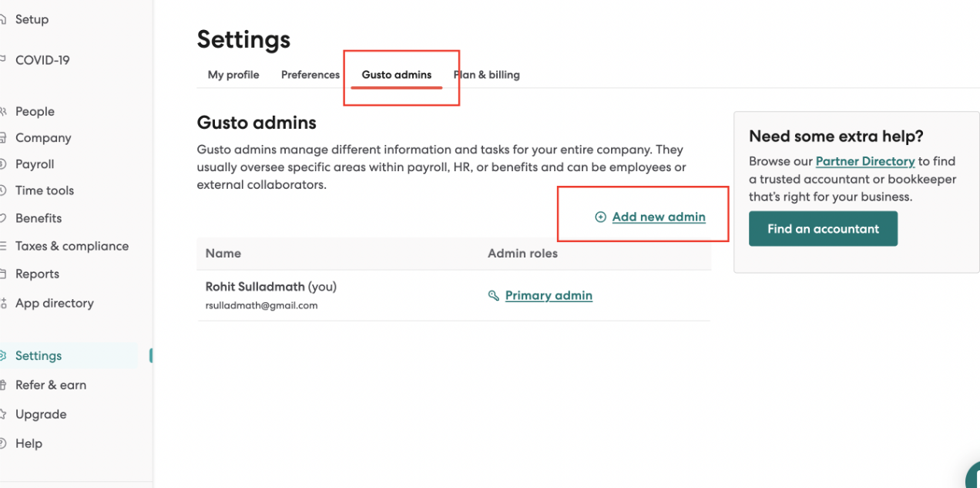This screenshot has height=488, width=980.
Task: Open Upgrade from the sidebar
Action: click(41, 414)
